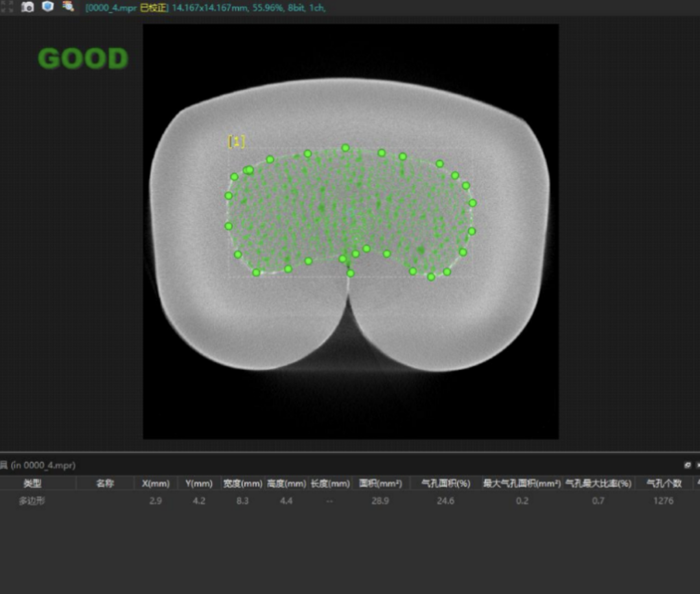Screen dimensions: 700x594
Task: Select the 多边形 row type cell
Action: 32,501
